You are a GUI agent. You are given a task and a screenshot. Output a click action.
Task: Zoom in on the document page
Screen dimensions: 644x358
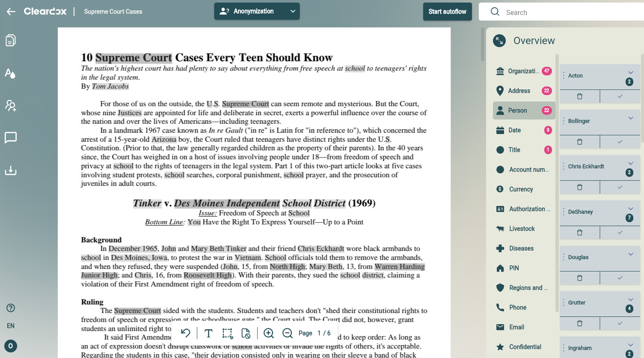(x=269, y=333)
